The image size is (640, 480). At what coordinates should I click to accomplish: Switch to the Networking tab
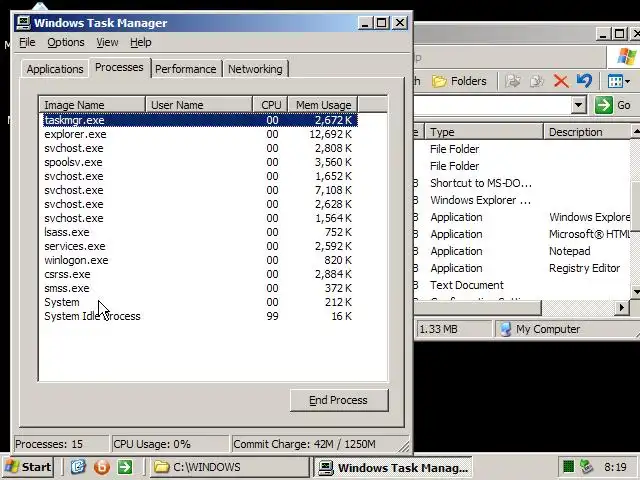[255, 69]
